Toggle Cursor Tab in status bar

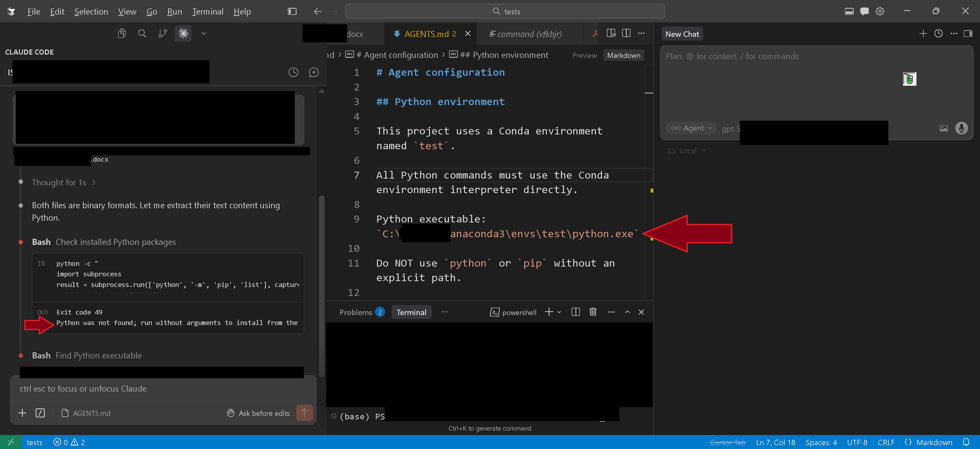727,442
